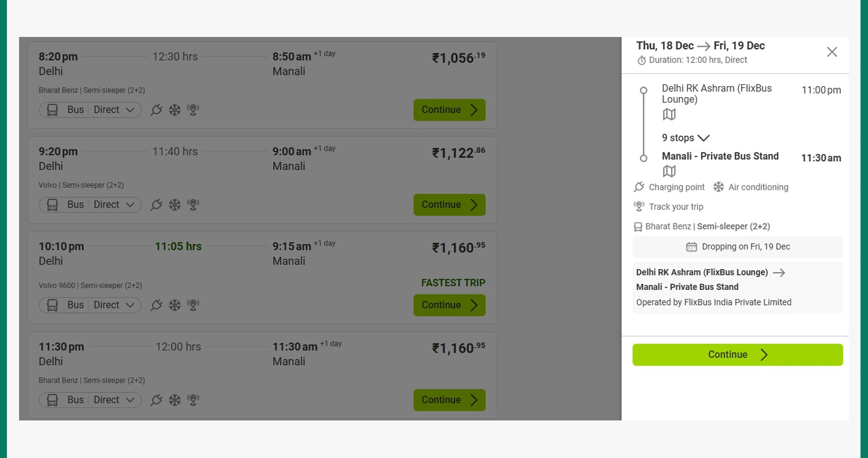Continue with the 9:20 pm Volvo trip
868x458 pixels.
(449, 204)
